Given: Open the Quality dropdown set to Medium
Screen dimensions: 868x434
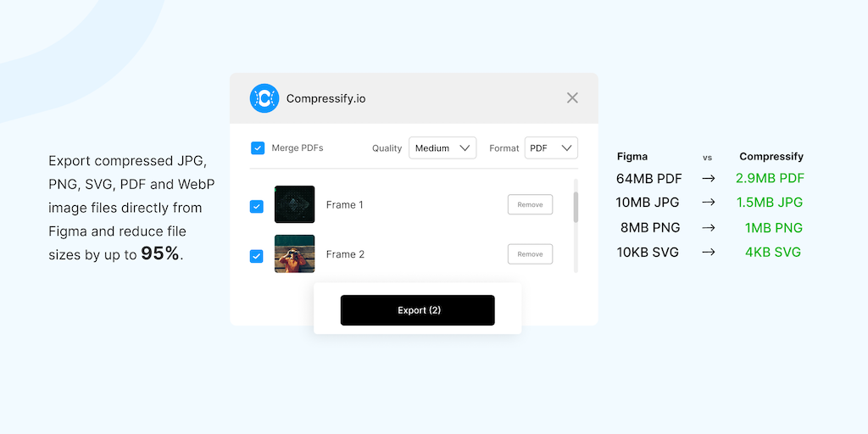Looking at the screenshot, I should 442,147.
